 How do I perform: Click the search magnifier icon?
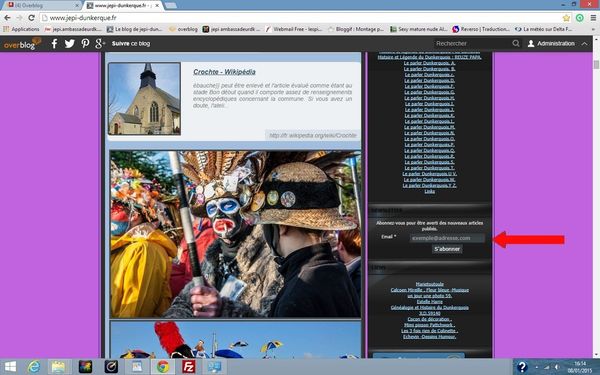(x=516, y=44)
